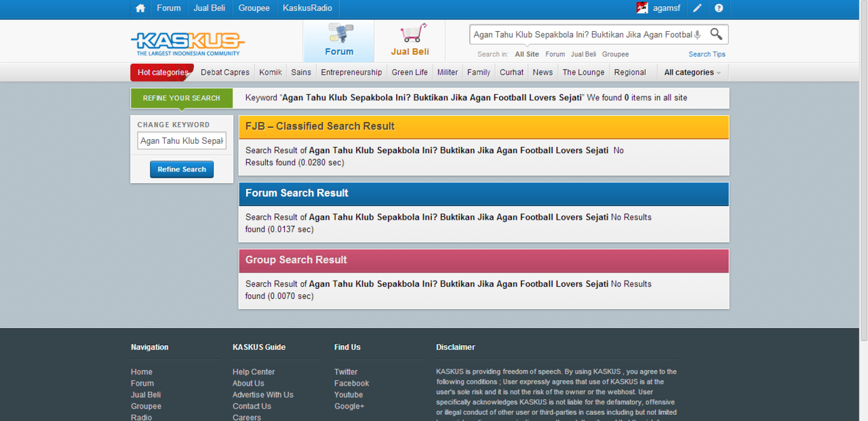Open the Green Life category
The image size is (868, 421).
click(410, 73)
